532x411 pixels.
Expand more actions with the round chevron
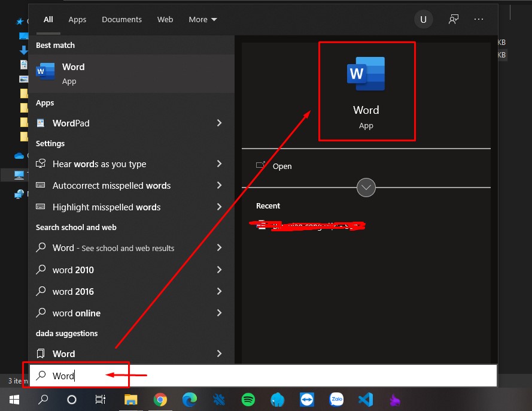click(366, 187)
